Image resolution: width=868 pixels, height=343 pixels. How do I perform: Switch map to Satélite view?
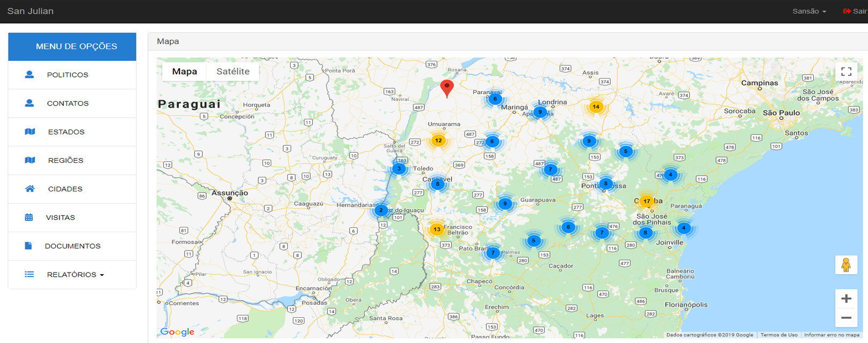233,72
